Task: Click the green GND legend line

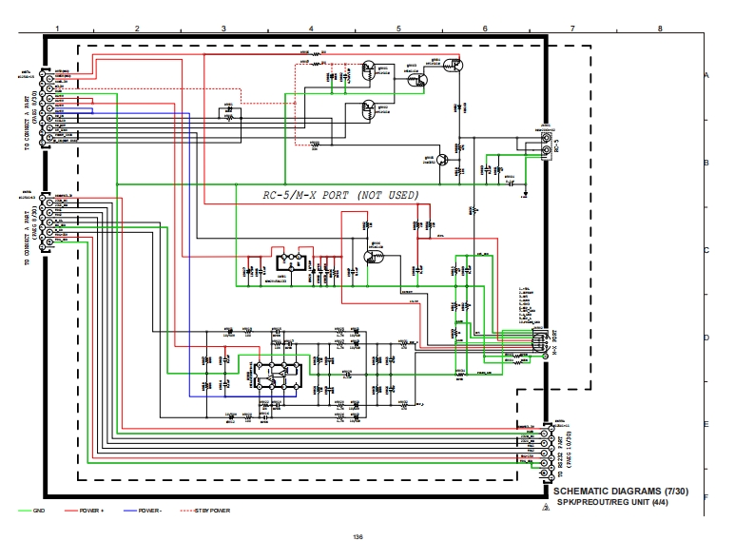Action: [24, 511]
